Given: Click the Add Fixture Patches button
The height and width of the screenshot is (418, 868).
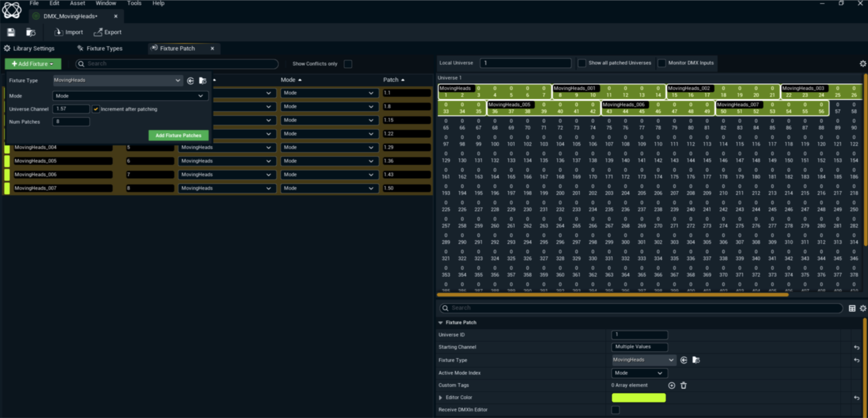Looking at the screenshot, I should click(x=178, y=135).
